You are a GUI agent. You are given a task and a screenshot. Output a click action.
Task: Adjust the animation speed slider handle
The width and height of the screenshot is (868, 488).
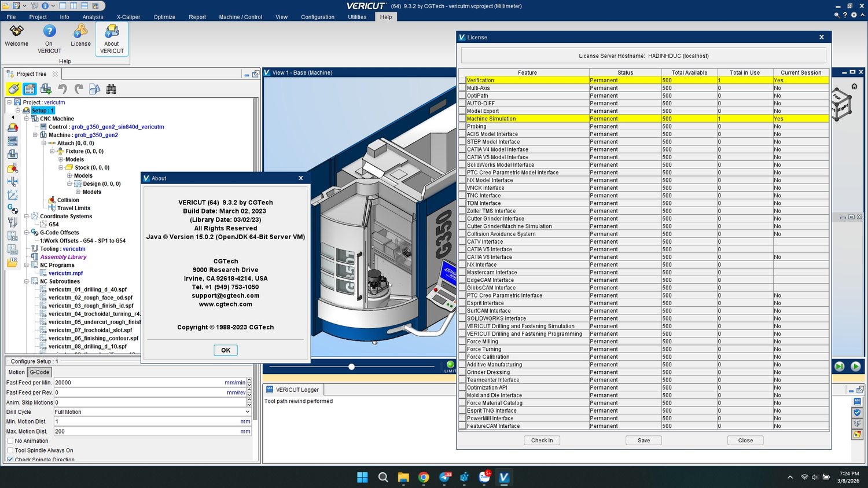[x=351, y=366]
